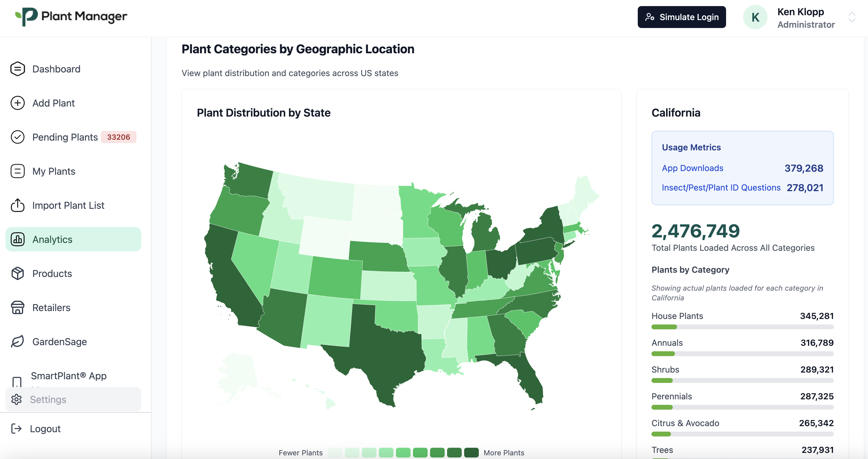Open the Insect/Pest/Plant ID Questions link
This screenshot has width=868, height=459.
point(721,187)
